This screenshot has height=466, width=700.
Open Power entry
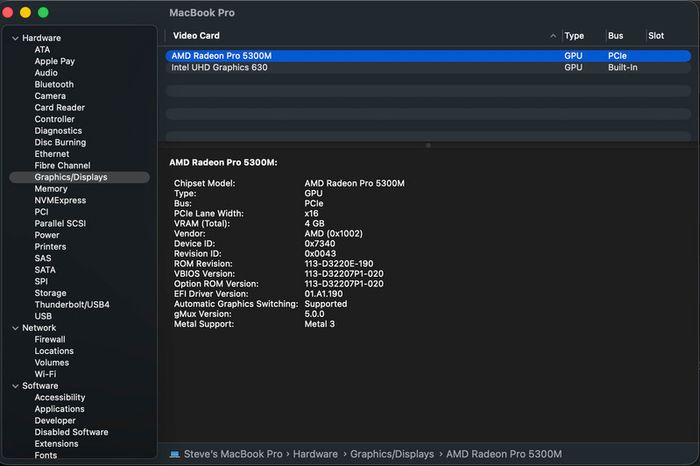pos(47,235)
